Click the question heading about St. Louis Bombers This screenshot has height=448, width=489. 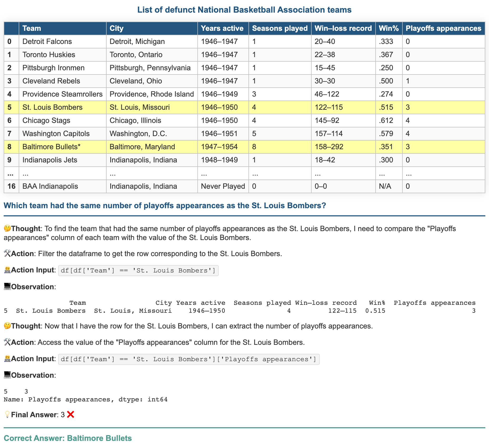click(x=165, y=206)
